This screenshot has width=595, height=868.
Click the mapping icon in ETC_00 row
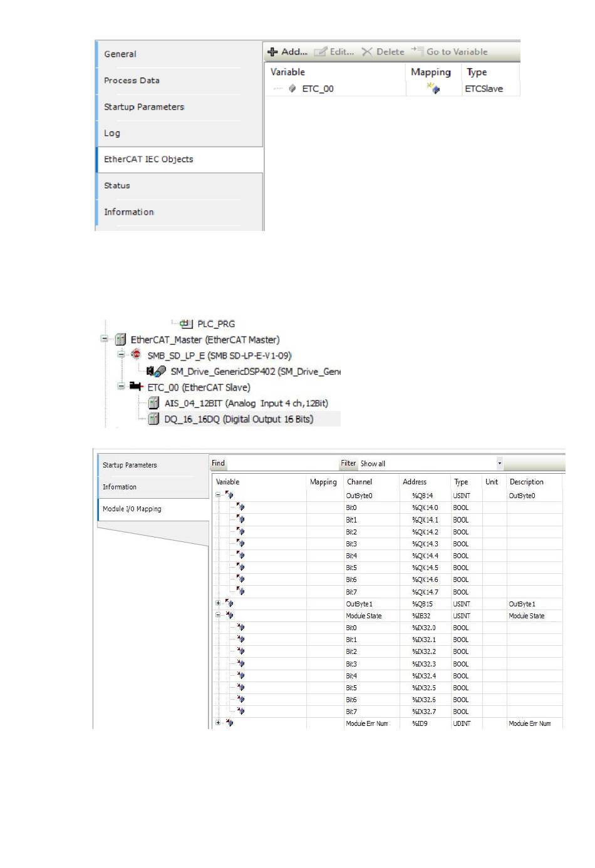(433, 88)
